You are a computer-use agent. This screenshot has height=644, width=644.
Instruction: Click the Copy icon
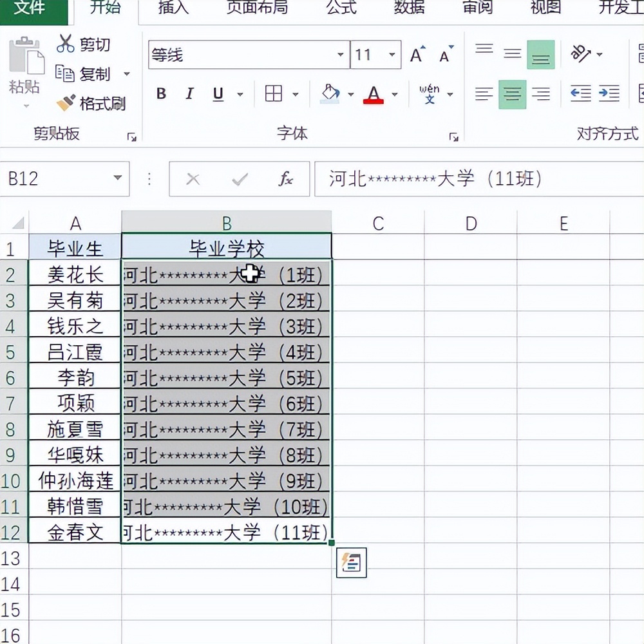tap(67, 74)
